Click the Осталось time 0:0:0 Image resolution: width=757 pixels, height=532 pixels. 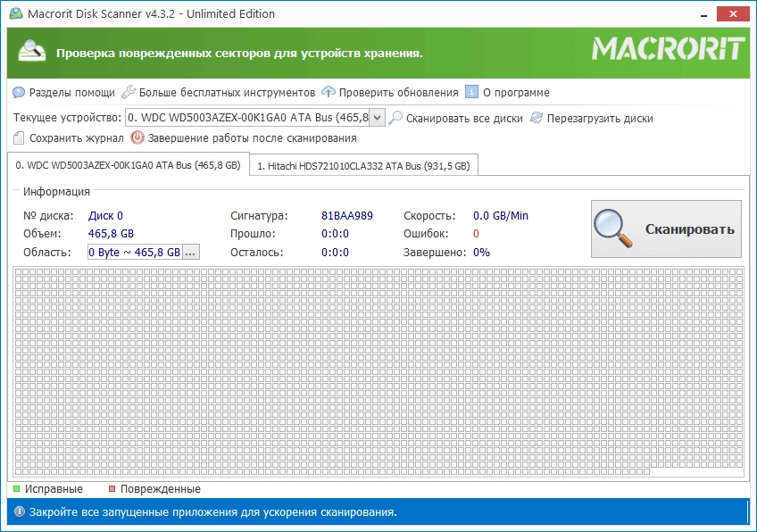pyautogui.click(x=335, y=252)
